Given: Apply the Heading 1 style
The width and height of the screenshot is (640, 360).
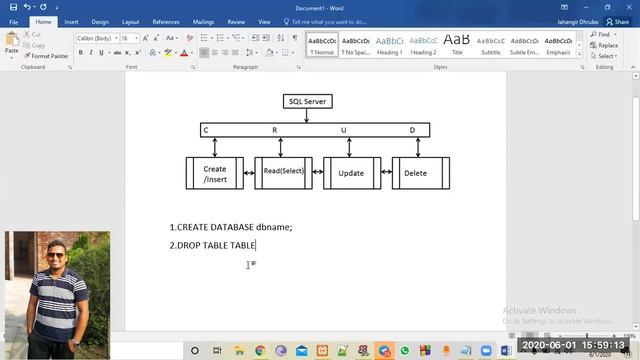Looking at the screenshot, I should pyautogui.click(x=389, y=45).
